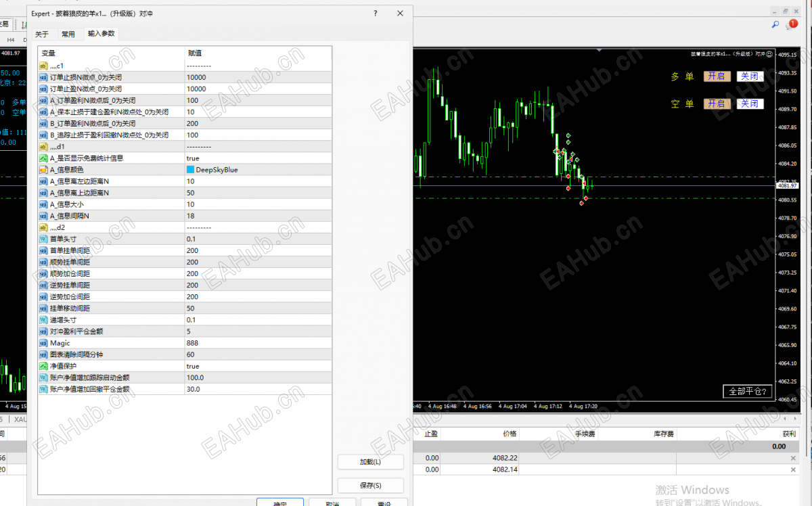Screen dimensions: 812x506
Task: Click the icon beside A_信息大小
Action: (x=43, y=204)
